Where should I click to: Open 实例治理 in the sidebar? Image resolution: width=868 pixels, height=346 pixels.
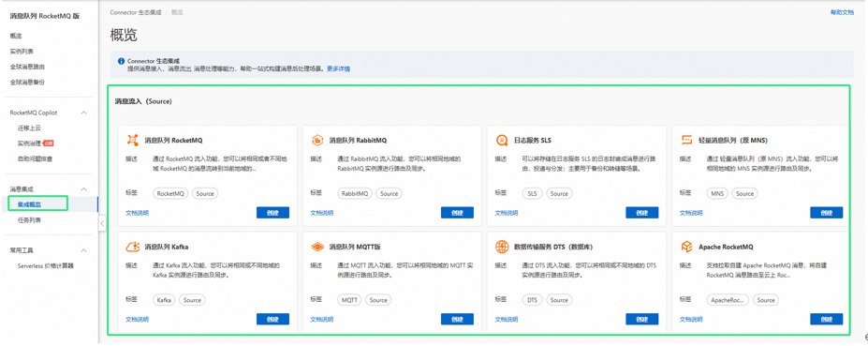(29, 143)
